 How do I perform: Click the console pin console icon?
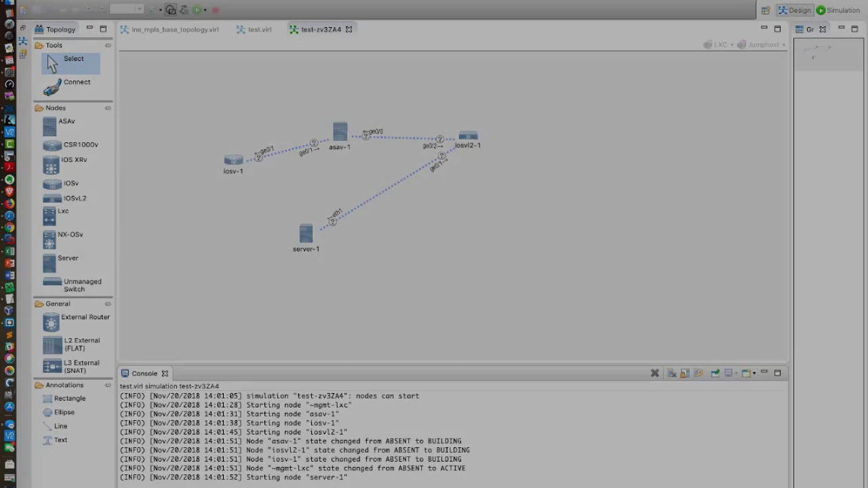pos(715,373)
